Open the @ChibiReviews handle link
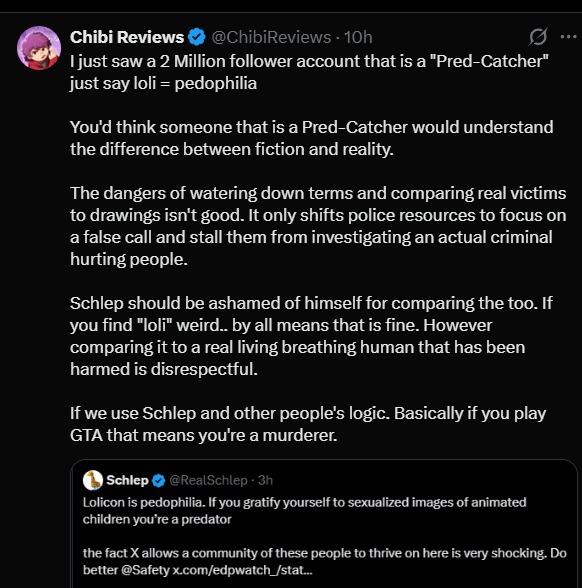Screen dimensions: 582x588 coord(271,38)
